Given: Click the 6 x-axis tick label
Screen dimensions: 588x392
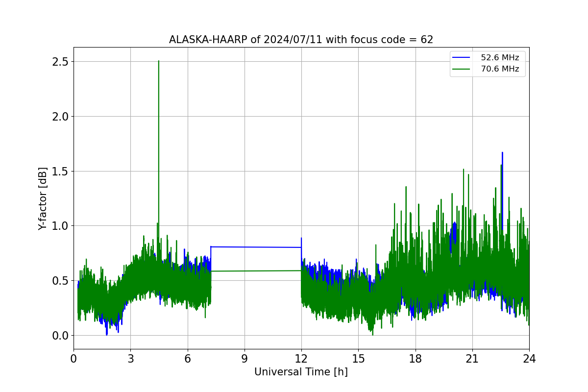Looking at the screenshot, I should (x=187, y=359).
